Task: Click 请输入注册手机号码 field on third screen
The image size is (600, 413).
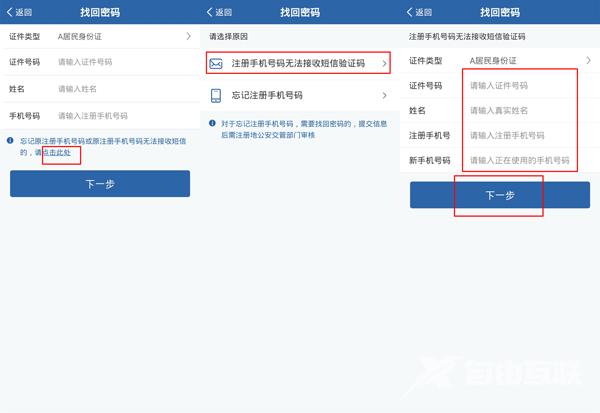Action: [x=507, y=135]
